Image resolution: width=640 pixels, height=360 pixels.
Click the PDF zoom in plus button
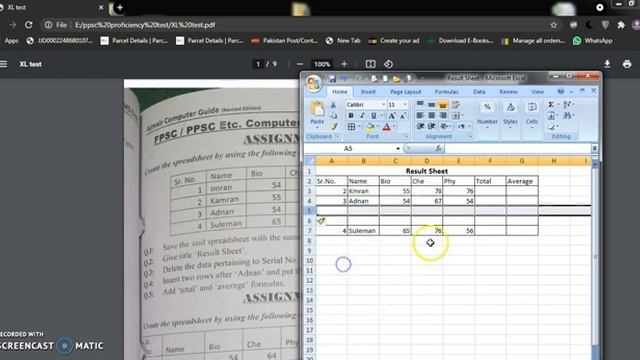[x=344, y=64]
